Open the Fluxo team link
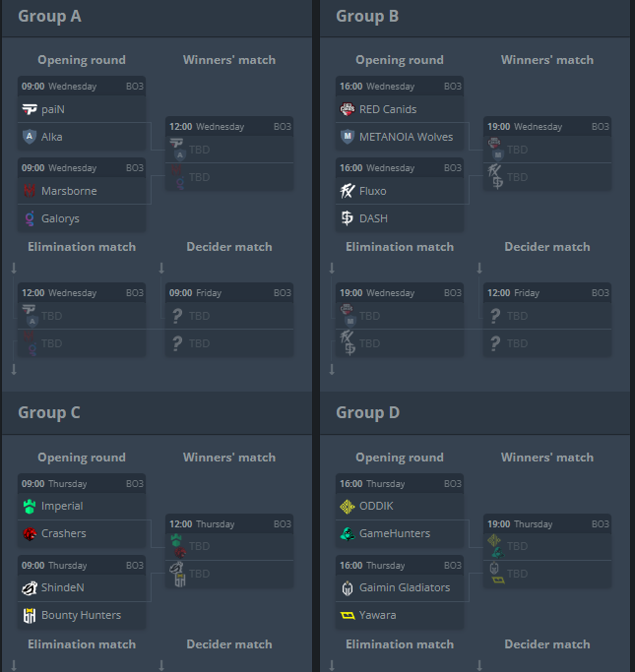This screenshot has height=672, width=635. tap(373, 191)
